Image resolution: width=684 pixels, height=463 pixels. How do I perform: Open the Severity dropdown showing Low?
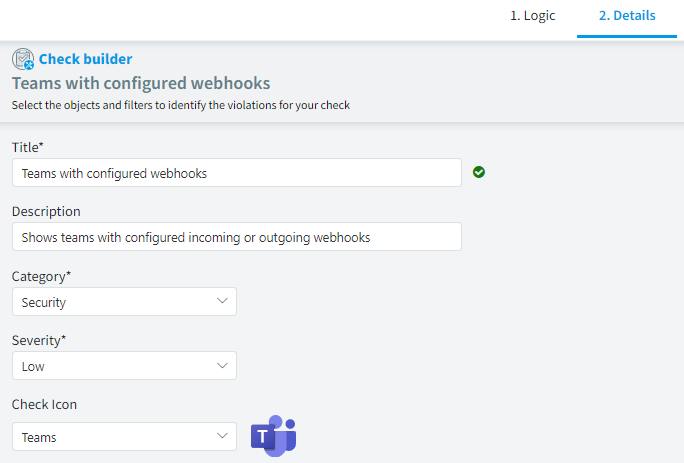[x=124, y=366]
